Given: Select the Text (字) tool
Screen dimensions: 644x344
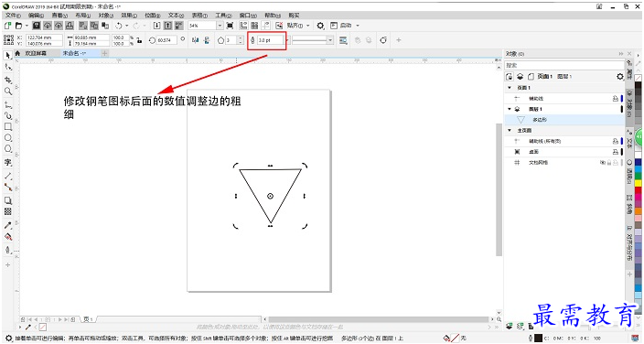Looking at the screenshot, I should click(8, 162).
